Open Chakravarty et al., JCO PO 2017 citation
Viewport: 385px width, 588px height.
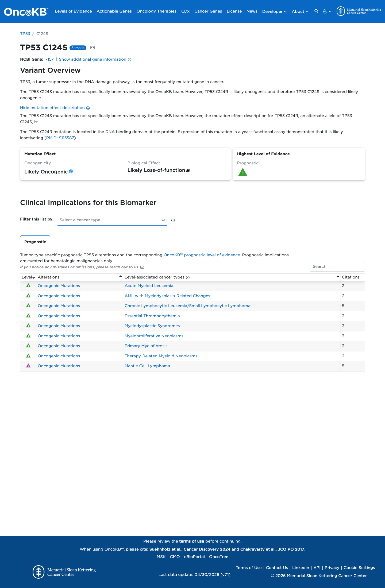click(x=272, y=549)
